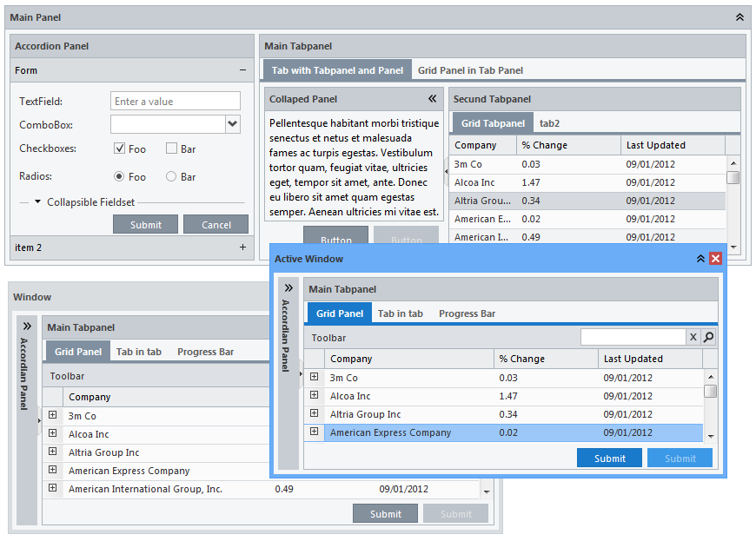Screen dimensions: 756x541
Task: Open the ComboBox dropdown arrow
Action: (x=232, y=124)
